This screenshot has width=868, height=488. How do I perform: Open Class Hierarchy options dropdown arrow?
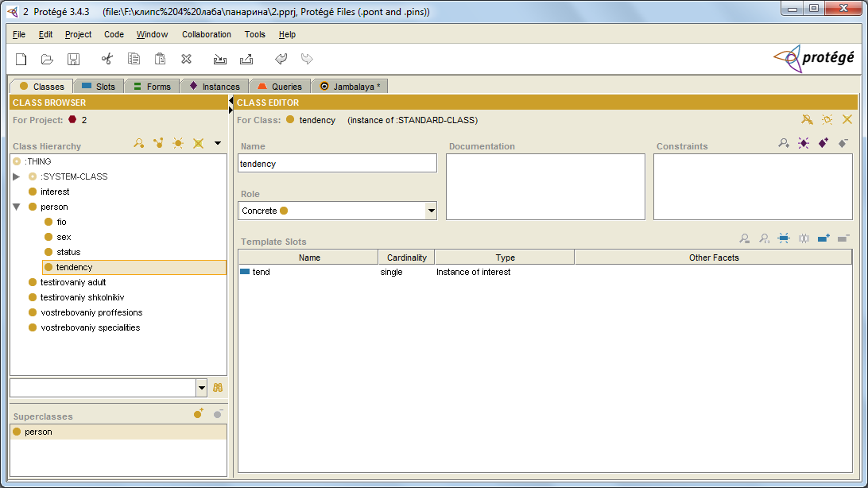[x=218, y=143]
